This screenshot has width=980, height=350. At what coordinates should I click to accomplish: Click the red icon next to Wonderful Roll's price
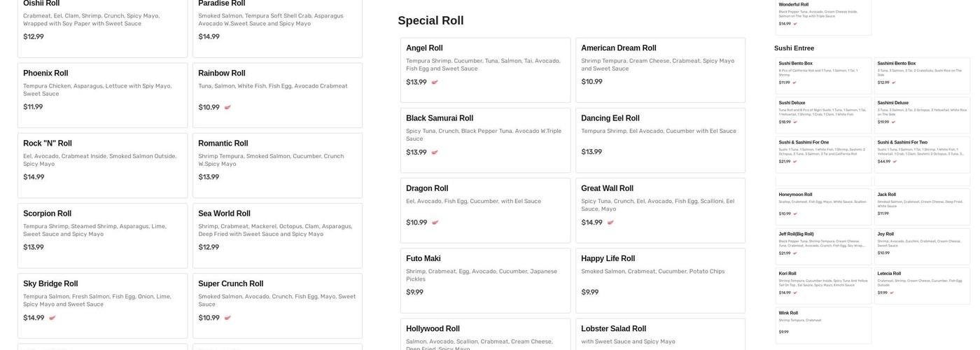coord(795,24)
